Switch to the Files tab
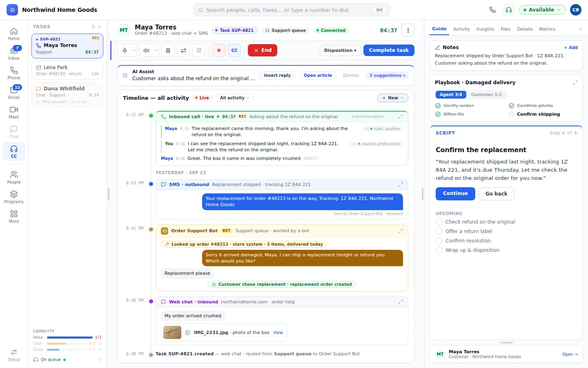The height and width of the screenshot is (368, 588). pos(506,29)
